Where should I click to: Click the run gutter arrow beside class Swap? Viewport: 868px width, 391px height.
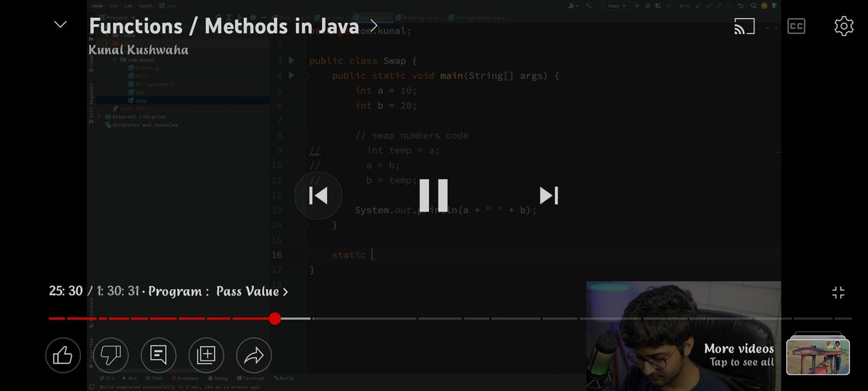pyautogui.click(x=292, y=60)
